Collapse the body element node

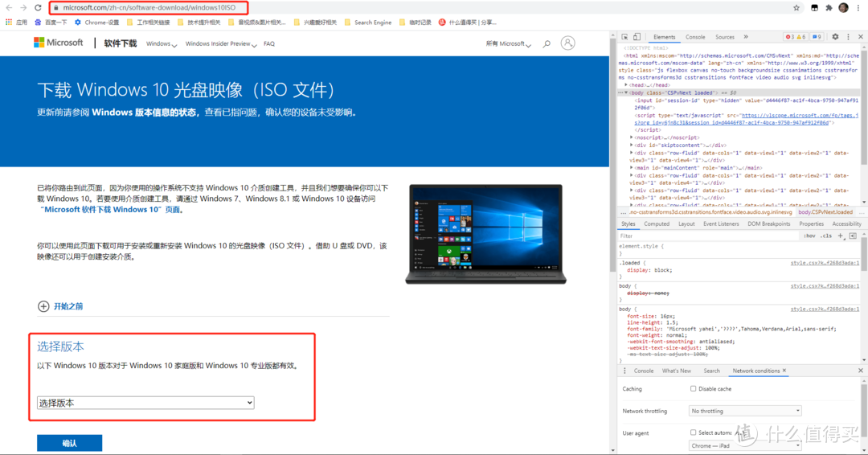click(x=627, y=93)
